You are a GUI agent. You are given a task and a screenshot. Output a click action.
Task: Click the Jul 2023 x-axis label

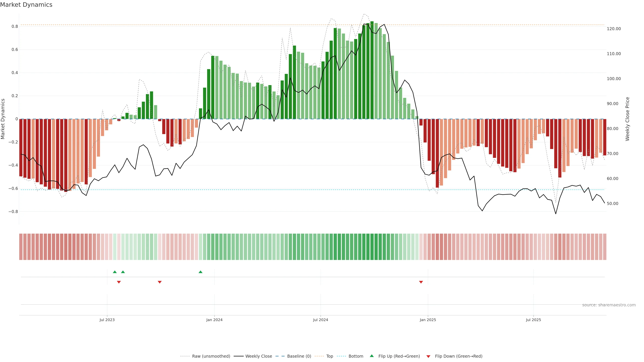[x=107, y=320]
